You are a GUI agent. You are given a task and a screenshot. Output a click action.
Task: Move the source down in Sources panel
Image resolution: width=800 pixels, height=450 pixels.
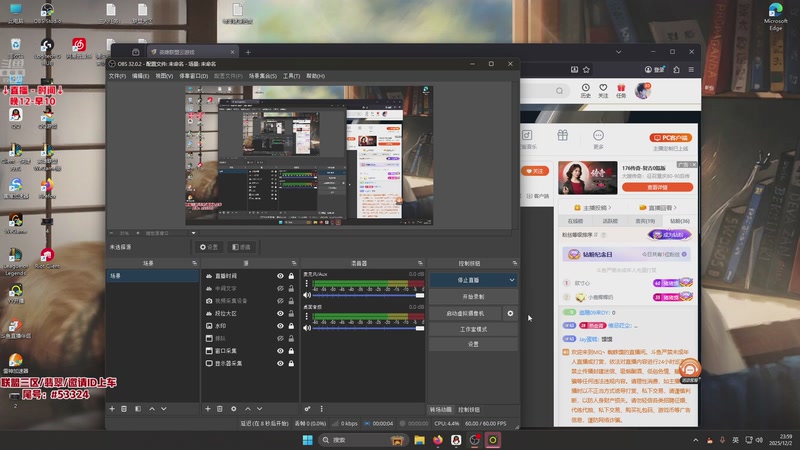[260, 409]
